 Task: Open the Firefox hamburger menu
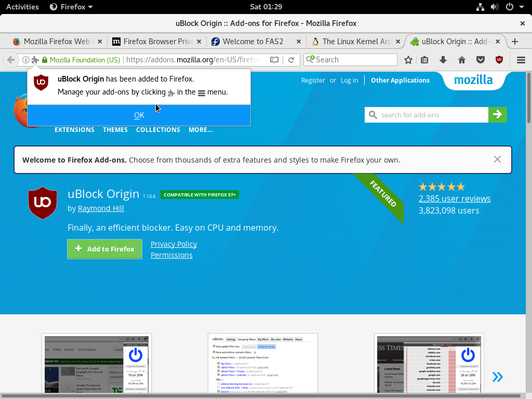coord(521,60)
